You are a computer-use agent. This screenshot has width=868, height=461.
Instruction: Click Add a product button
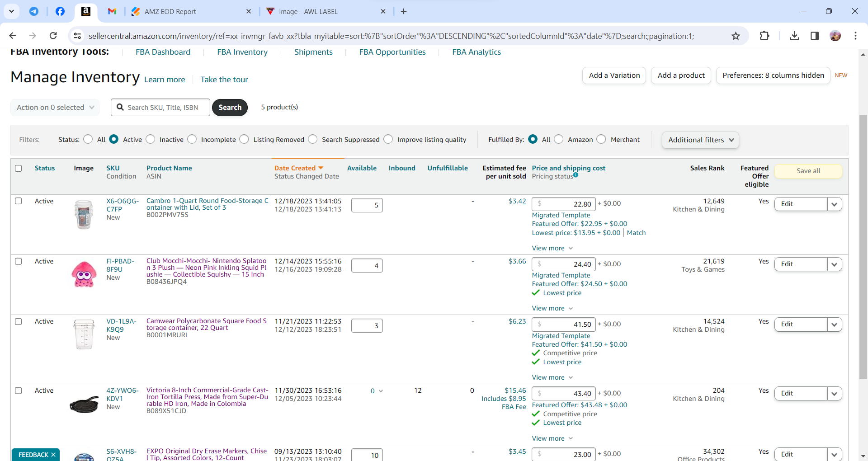coord(681,75)
